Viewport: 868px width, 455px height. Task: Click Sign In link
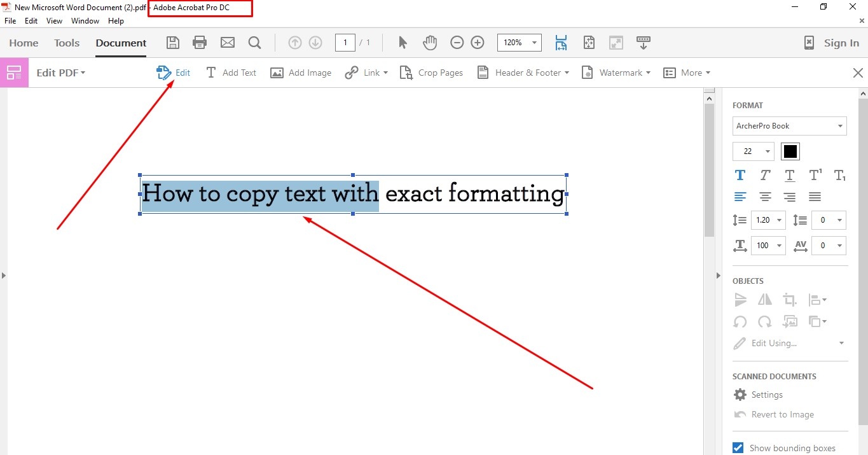click(841, 43)
